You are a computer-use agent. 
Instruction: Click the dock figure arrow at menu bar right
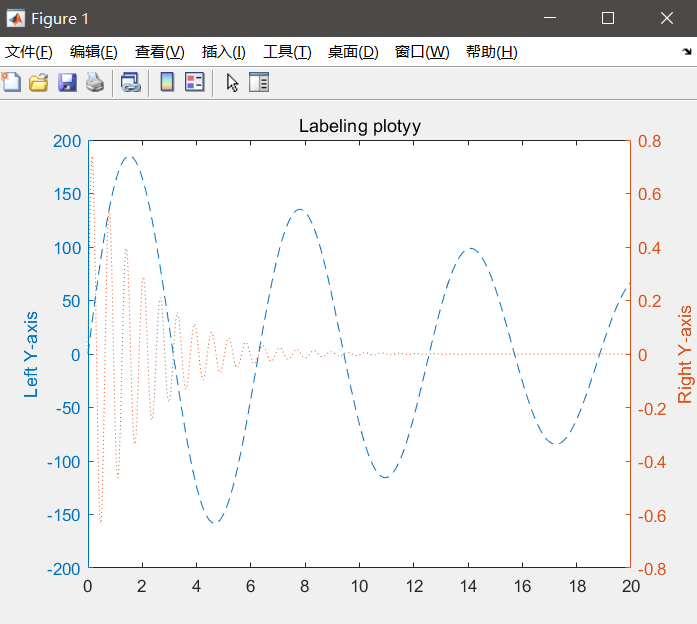pos(687,51)
